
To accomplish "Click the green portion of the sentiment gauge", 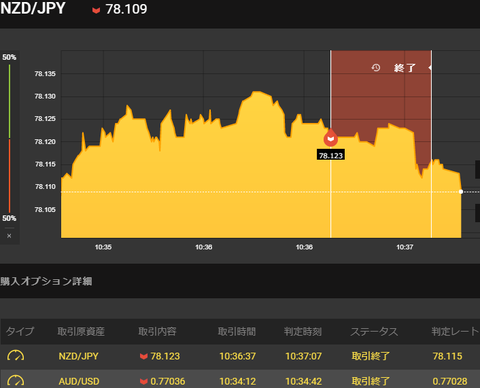I will 9,101.
